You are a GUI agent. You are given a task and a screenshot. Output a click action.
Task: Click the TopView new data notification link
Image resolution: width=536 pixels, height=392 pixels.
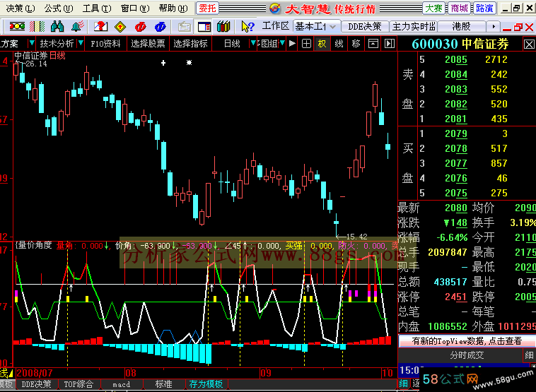pyautogui.click(x=467, y=340)
